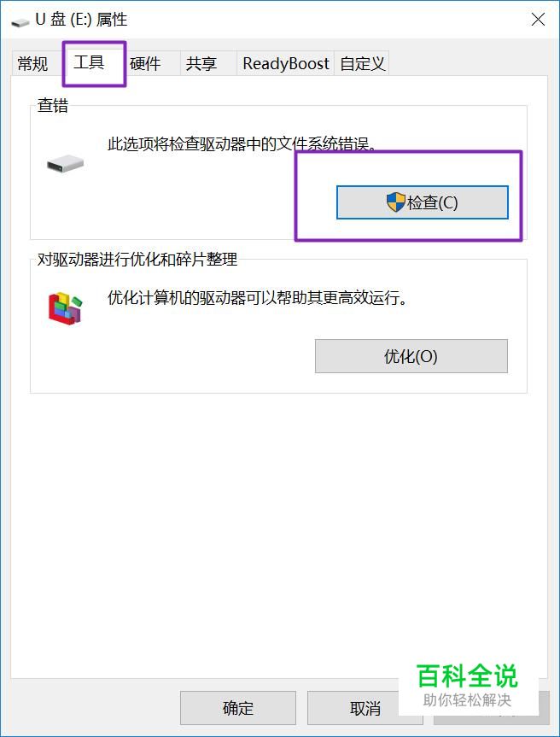560x737 pixels.
Task: Click the gray drive icon under 查错
Action: (x=65, y=165)
